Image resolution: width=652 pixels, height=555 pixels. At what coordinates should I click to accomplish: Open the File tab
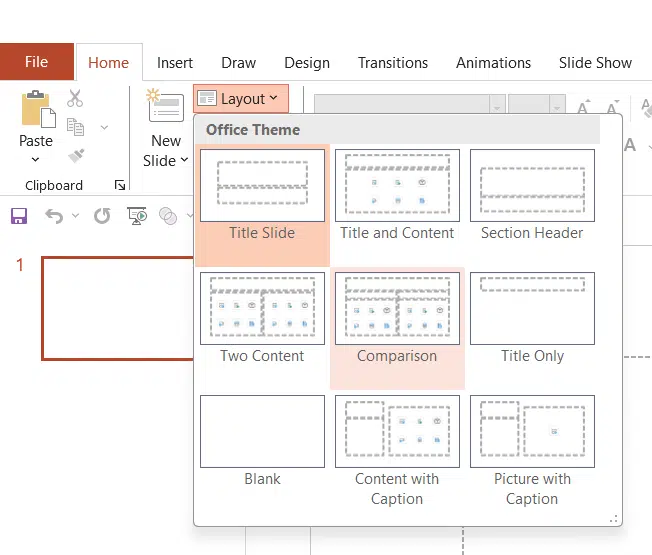click(36, 62)
